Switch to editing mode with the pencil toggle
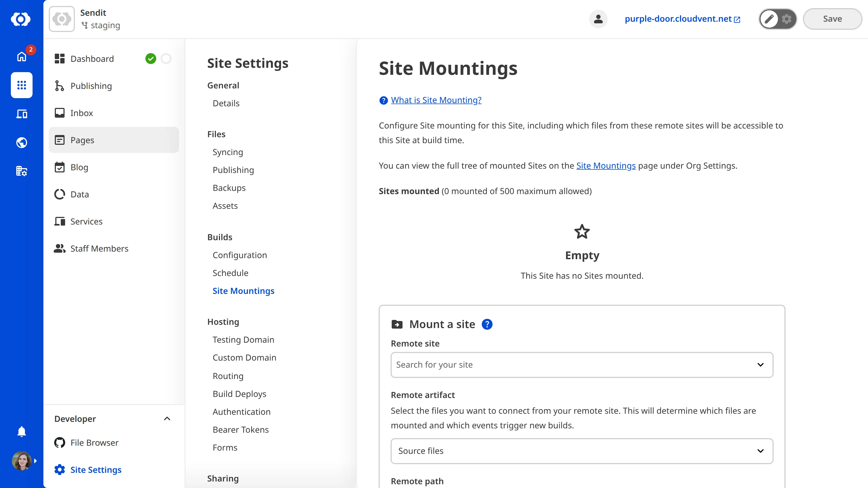The width and height of the screenshot is (868, 488). pos(769,19)
